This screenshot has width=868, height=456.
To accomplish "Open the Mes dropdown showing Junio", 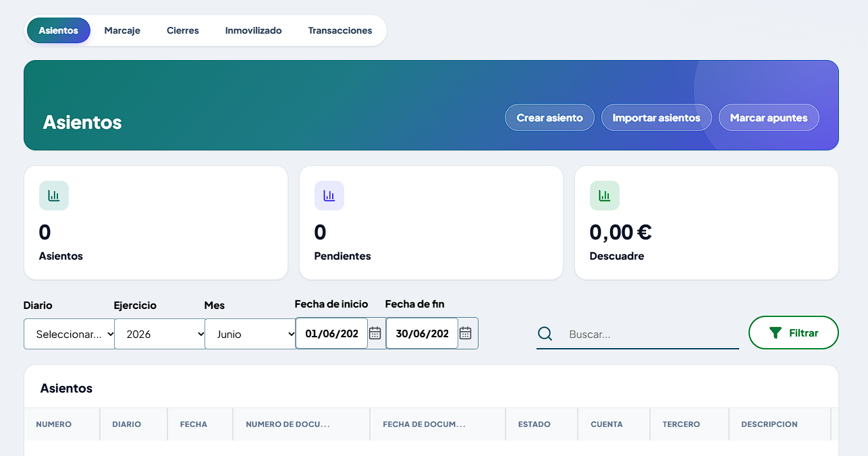I will tap(250, 334).
